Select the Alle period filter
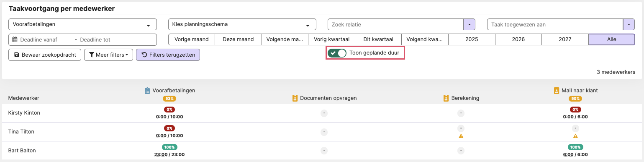Screen dimensions: 644x162 [x=612, y=39]
